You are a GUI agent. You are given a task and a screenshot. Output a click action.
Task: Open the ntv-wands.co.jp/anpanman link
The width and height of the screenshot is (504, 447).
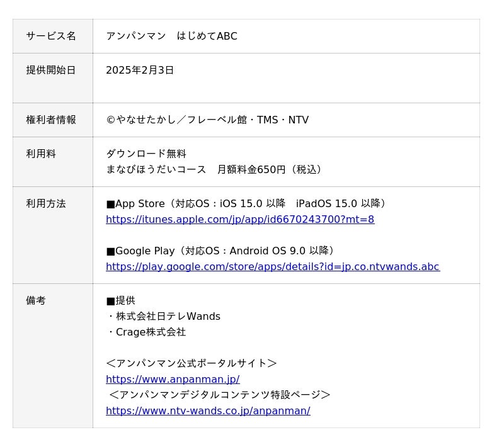pyautogui.click(x=208, y=411)
